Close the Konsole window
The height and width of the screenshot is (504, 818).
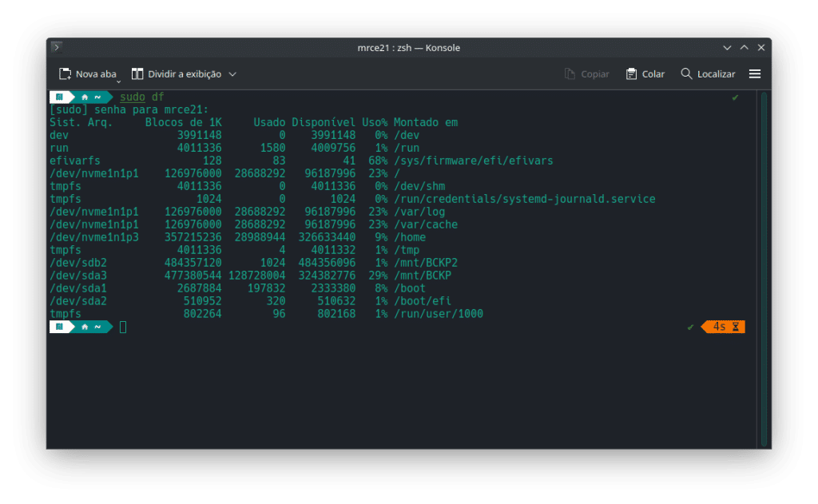761,47
